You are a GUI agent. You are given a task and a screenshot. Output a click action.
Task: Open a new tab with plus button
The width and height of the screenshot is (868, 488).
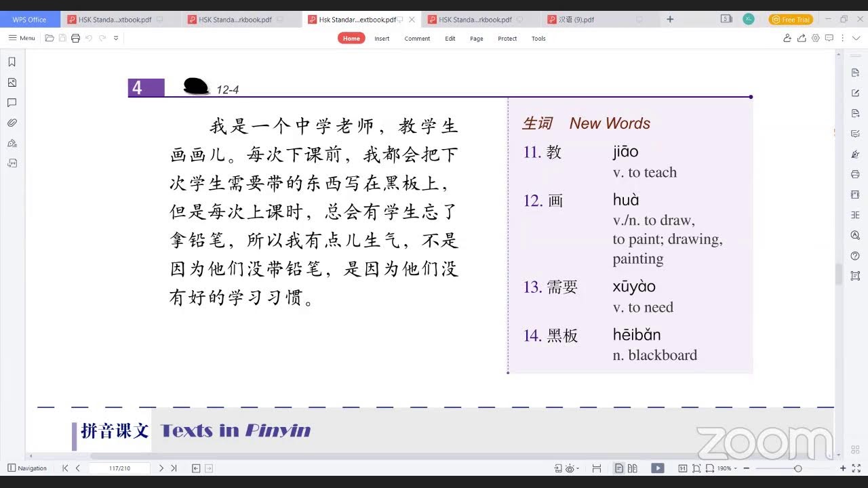[x=670, y=19]
